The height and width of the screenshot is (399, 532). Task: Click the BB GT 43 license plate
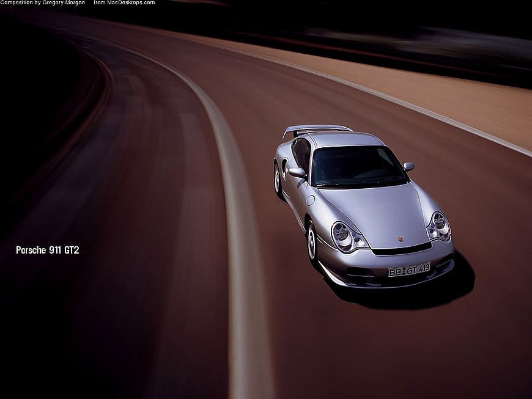(409, 269)
